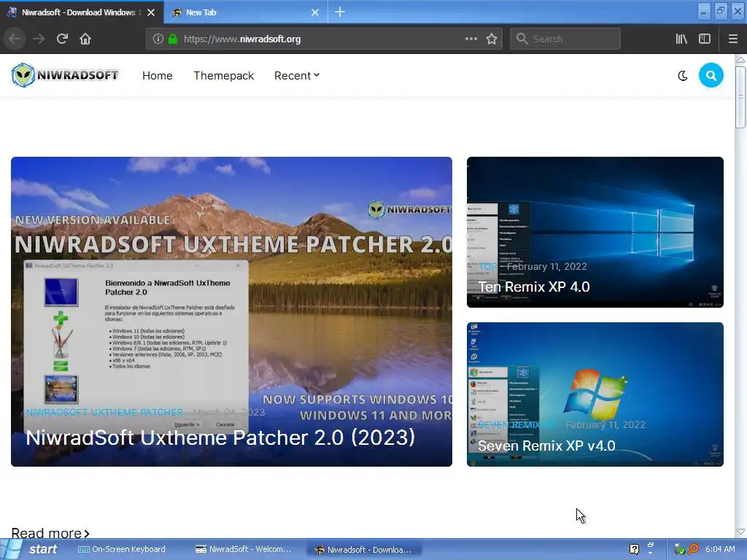This screenshot has width=747, height=560.
Task: Click the Niwradsoft alien logo
Action: (65, 75)
